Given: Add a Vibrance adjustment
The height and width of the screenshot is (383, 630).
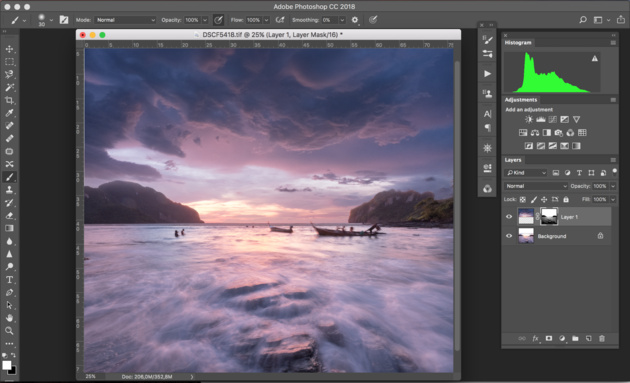Looking at the screenshot, I should click(x=577, y=119).
